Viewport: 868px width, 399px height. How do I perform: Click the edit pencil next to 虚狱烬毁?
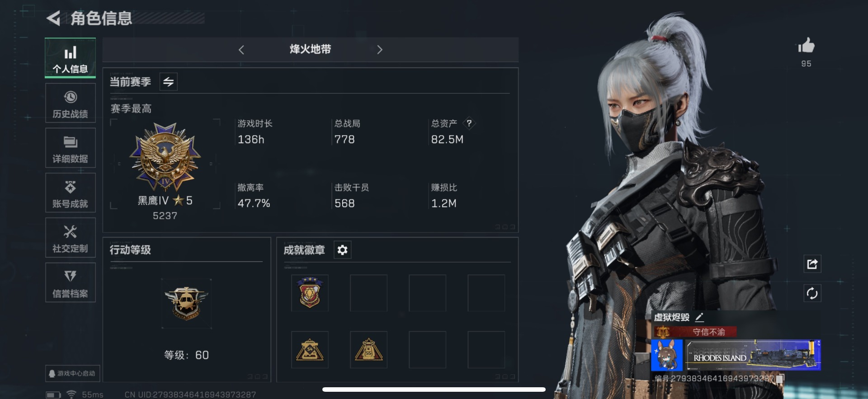click(x=699, y=317)
